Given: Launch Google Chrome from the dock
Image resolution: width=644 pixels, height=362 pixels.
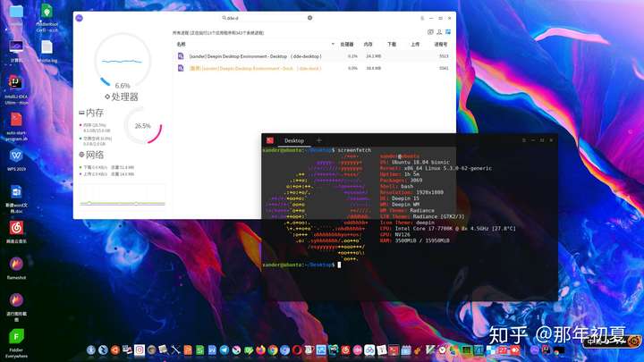Looking at the screenshot, I should (x=273, y=350).
